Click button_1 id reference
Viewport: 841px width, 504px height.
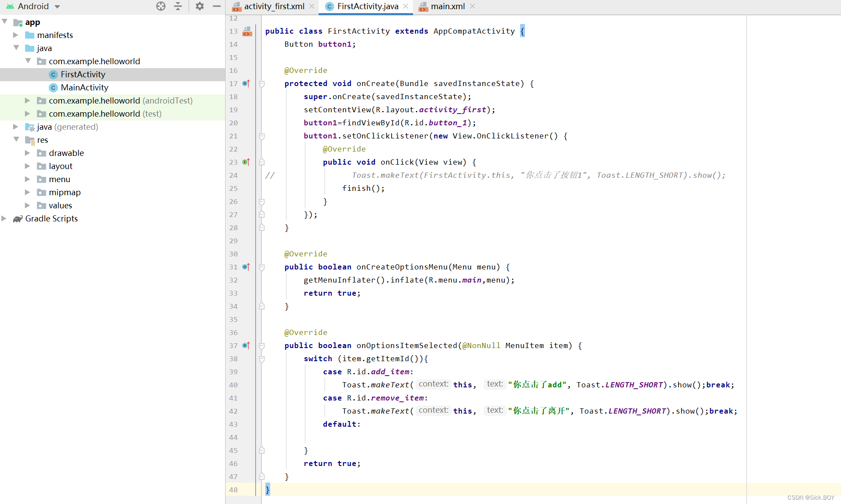tap(448, 123)
